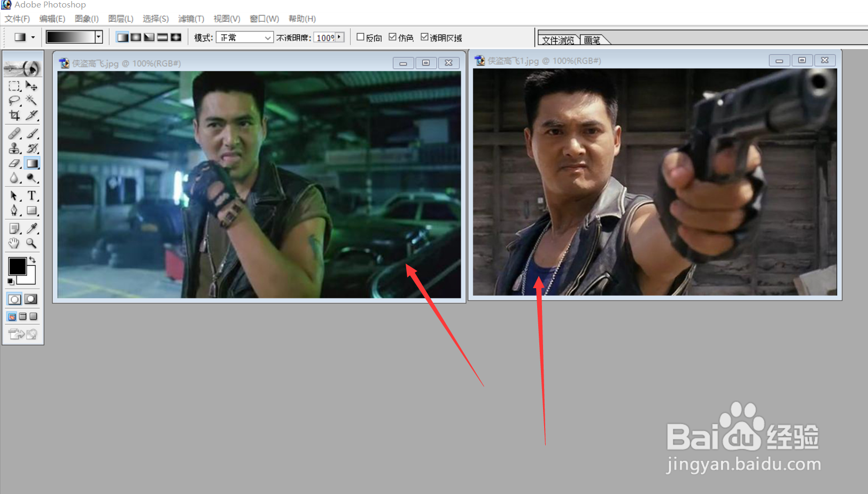Select the Pen tool
Screen dimensions: 868x494
(14, 211)
